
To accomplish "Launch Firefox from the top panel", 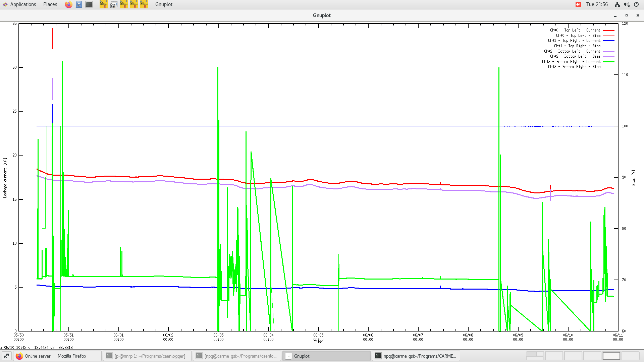I will point(68,4).
